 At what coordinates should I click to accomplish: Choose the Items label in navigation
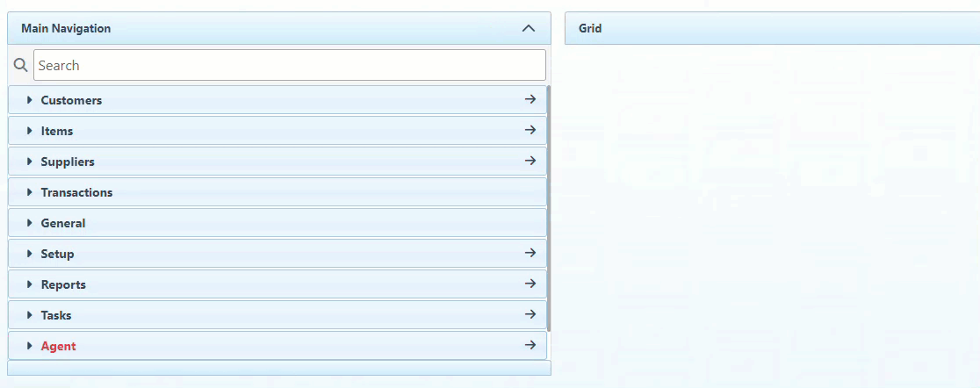pyautogui.click(x=57, y=131)
